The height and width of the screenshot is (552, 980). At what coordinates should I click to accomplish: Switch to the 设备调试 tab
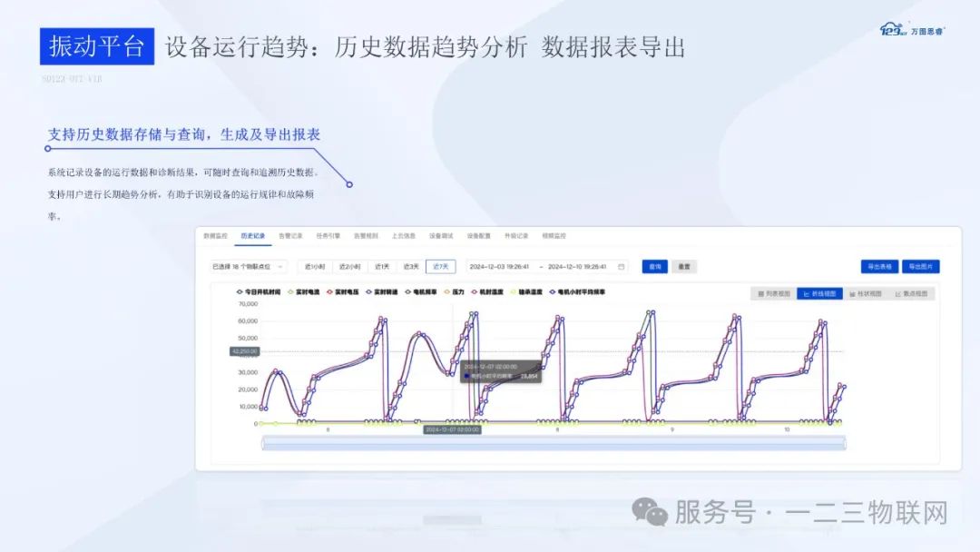(x=441, y=236)
